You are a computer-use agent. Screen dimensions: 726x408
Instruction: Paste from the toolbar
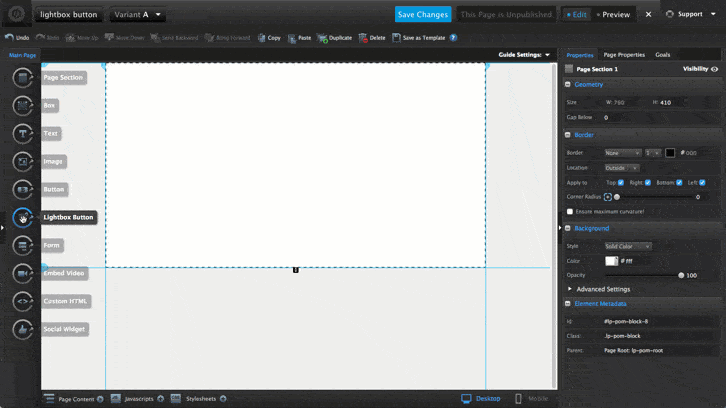(299, 38)
